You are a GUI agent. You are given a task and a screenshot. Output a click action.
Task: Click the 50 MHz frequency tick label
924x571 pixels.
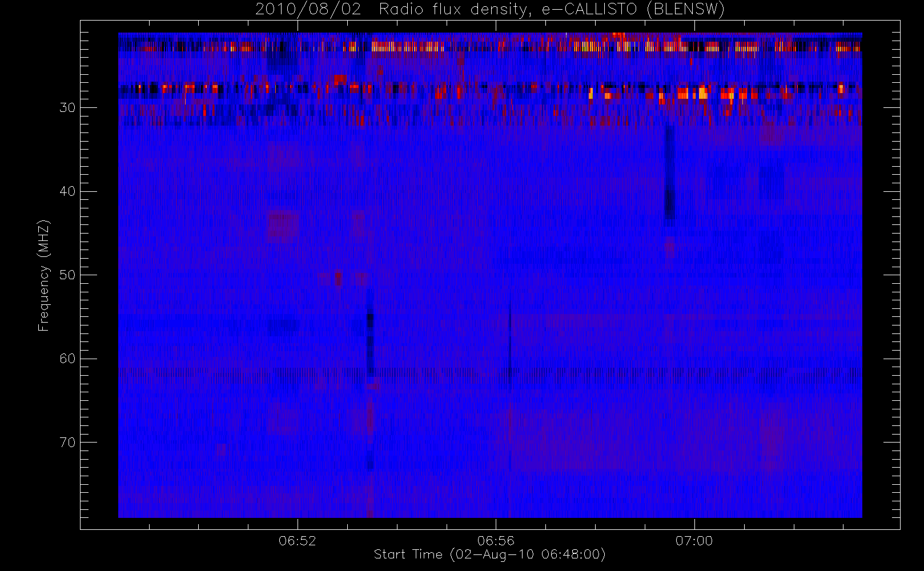tap(67, 275)
